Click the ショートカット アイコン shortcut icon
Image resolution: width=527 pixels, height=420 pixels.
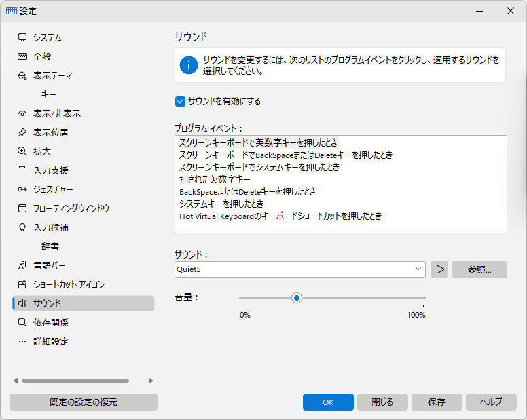tap(22, 284)
